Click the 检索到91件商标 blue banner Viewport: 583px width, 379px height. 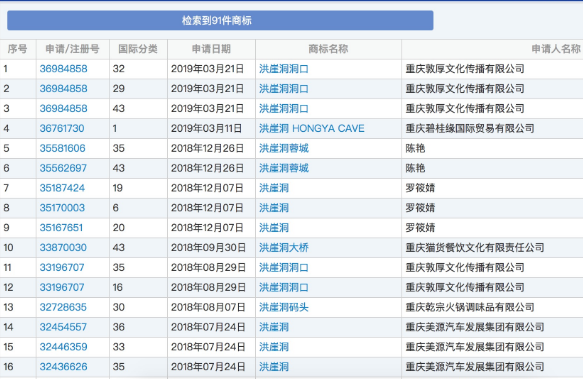220,20
